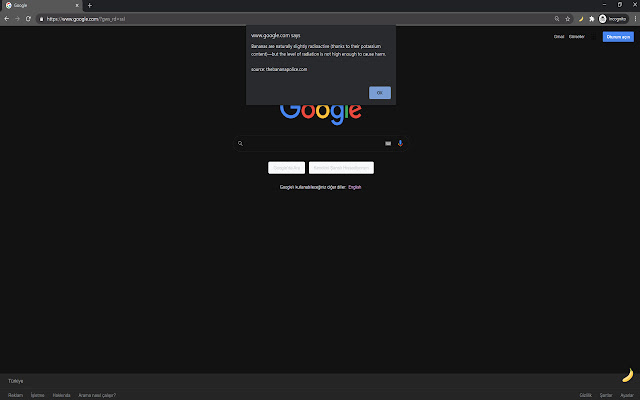
Task: View site info via the lock icon
Action: (41, 19)
